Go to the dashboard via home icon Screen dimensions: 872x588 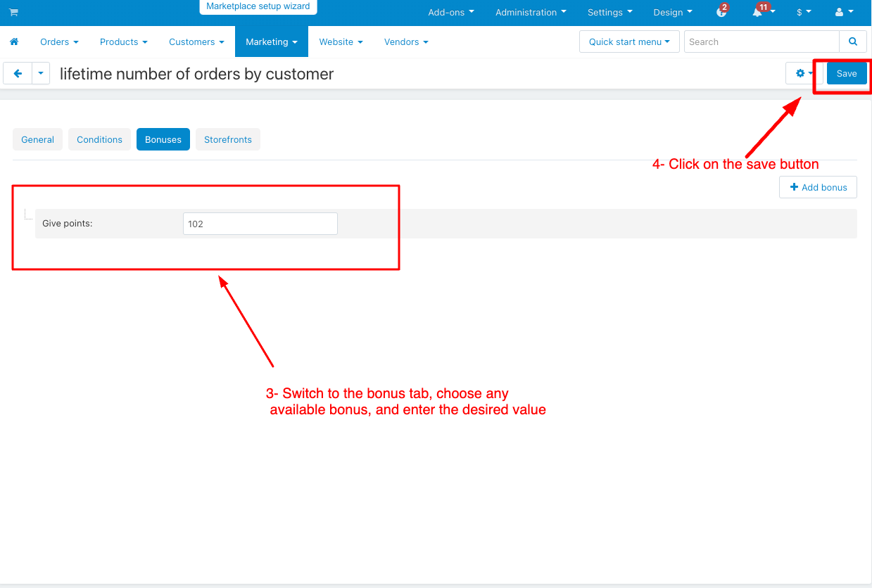coord(13,42)
